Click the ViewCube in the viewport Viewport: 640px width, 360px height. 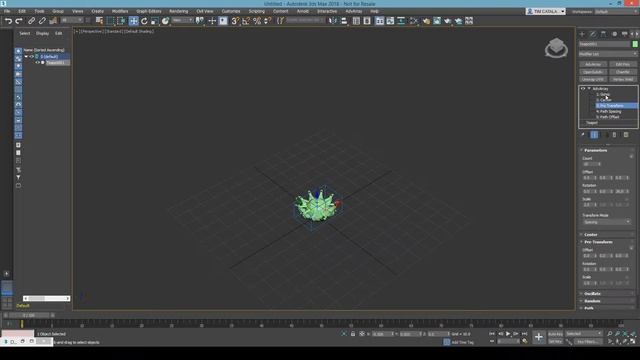[x=556, y=48]
